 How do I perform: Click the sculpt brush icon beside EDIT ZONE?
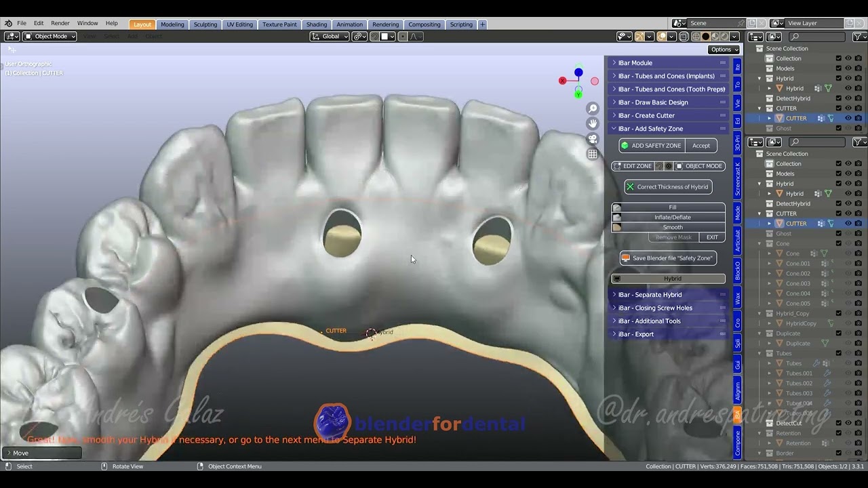pos(658,166)
